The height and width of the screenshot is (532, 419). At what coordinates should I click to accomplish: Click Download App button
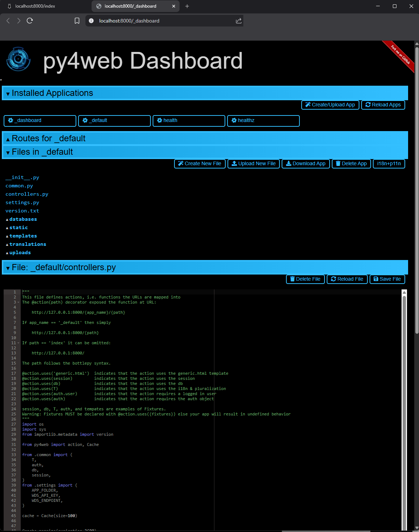(x=306, y=164)
